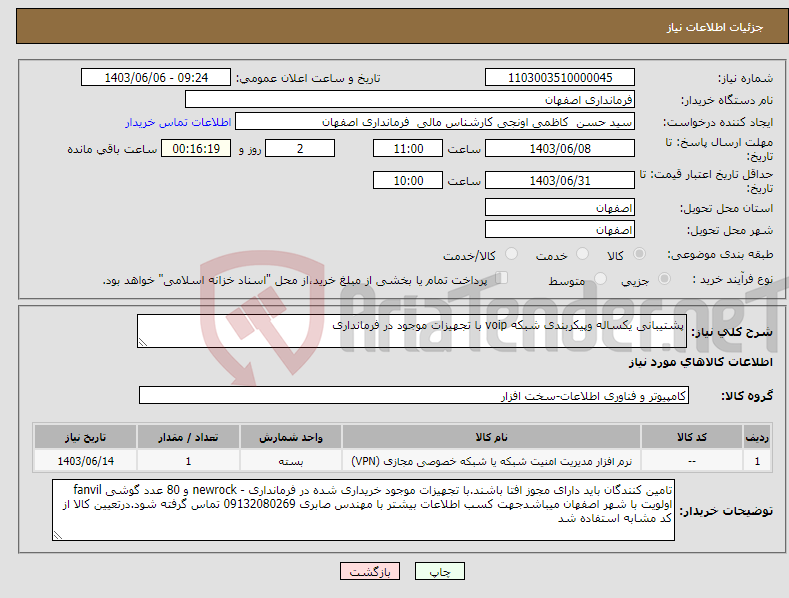Click the چاپ print button
Screen dimensions: 789x598
click(440, 571)
